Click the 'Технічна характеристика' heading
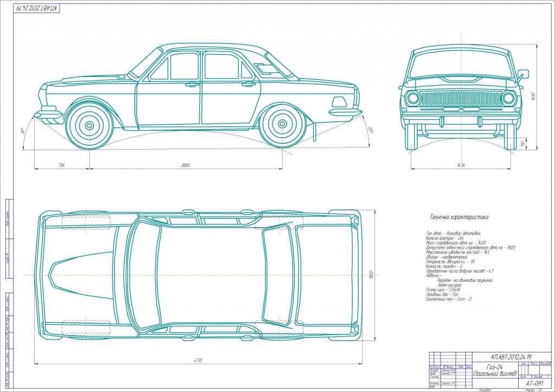 459,217
